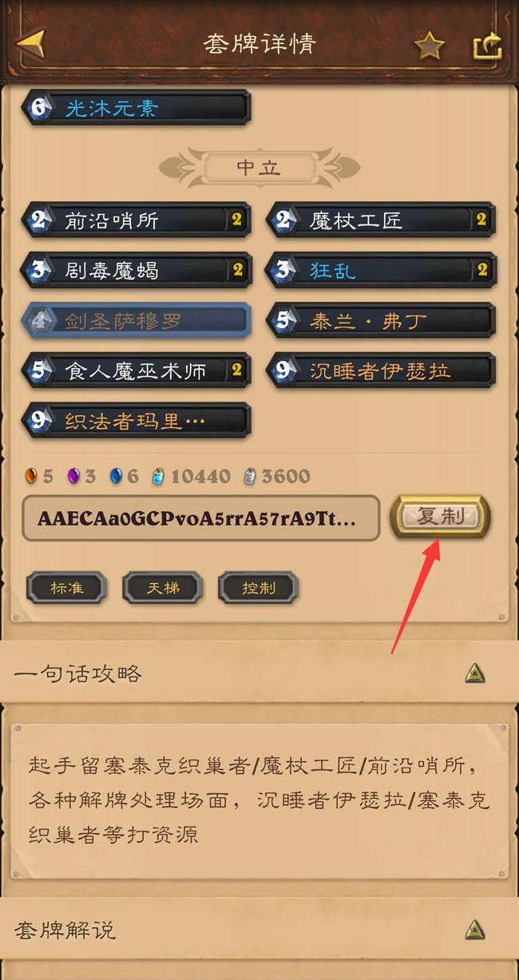Viewport: 519px width, 980px height.
Task: Tap the deck code text field
Action: tap(201, 518)
